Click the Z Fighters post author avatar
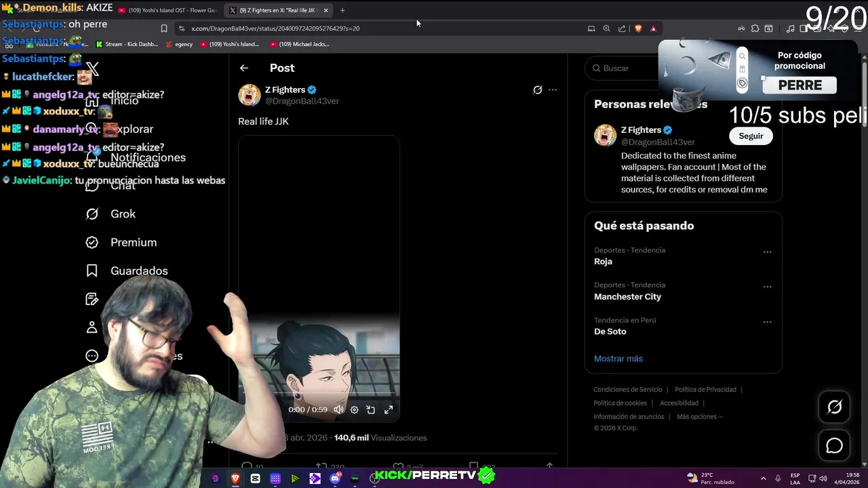The image size is (868, 488). tap(250, 95)
